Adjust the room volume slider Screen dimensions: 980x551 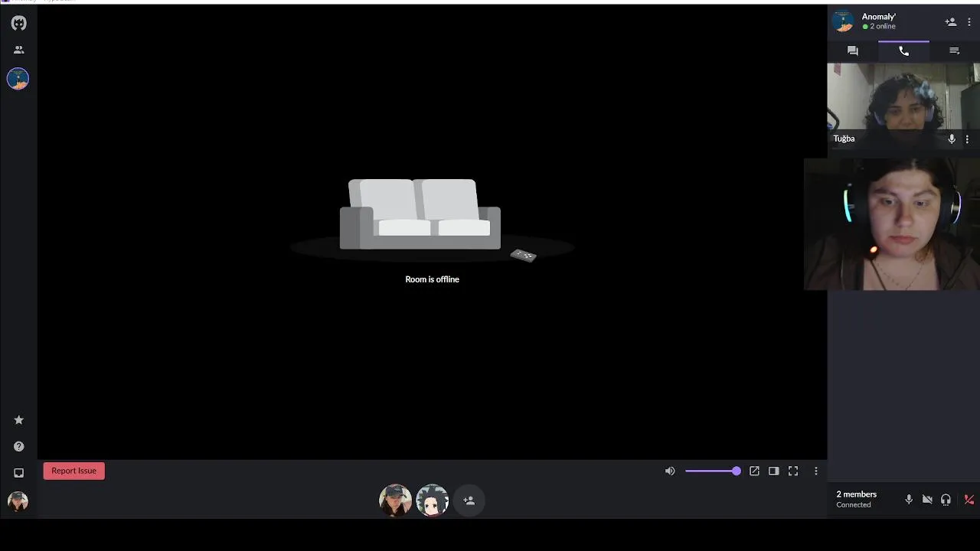point(713,471)
